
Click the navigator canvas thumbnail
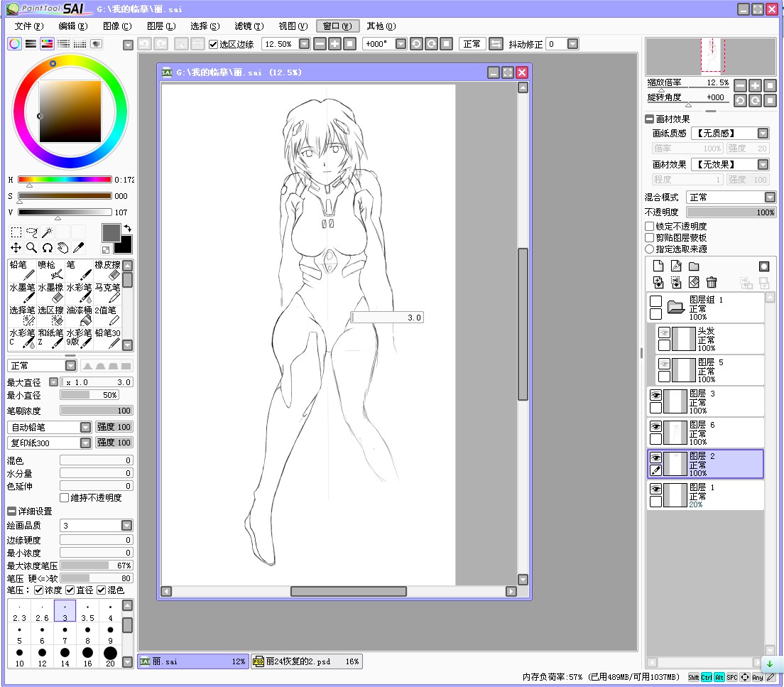click(710, 56)
